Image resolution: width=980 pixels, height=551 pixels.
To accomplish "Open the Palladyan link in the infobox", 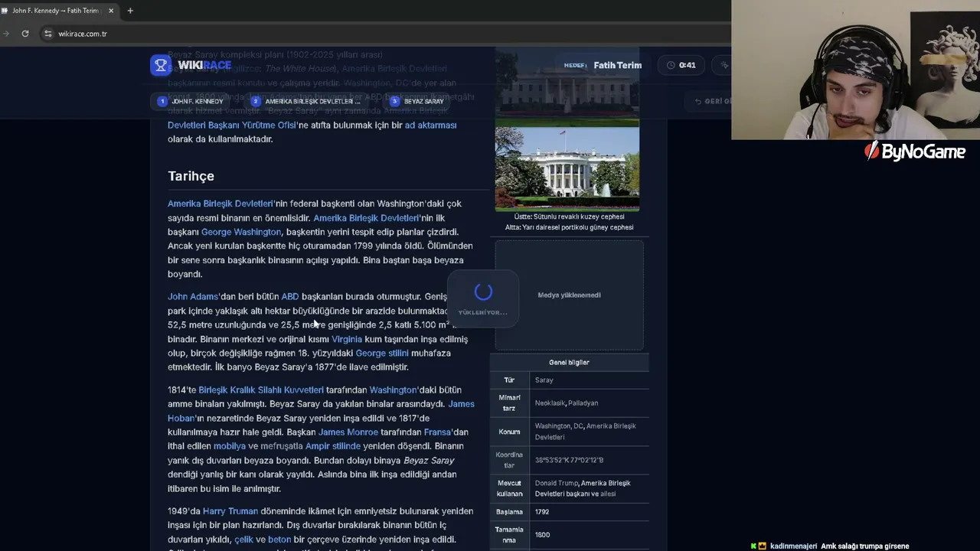I will point(583,403).
